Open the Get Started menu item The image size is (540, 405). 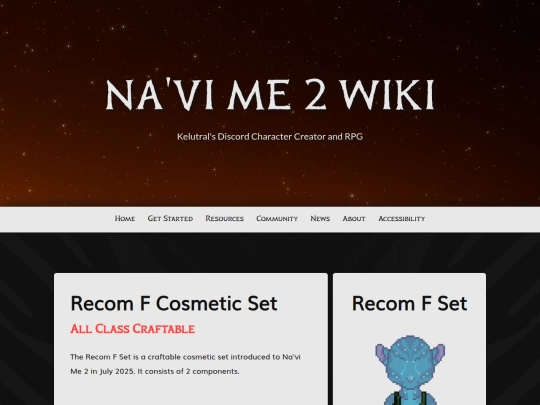click(170, 218)
